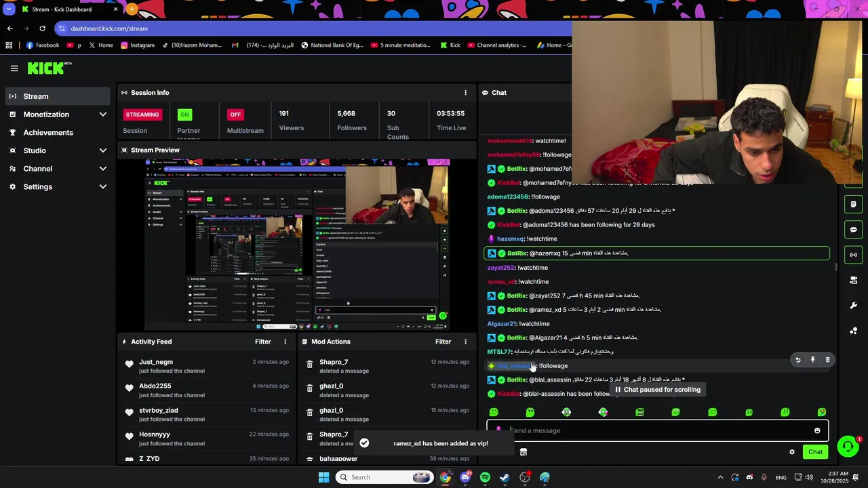Toggle the Partner Income ON switch
The width and height of the screenshot is (868, 488).
click(184, 115)
